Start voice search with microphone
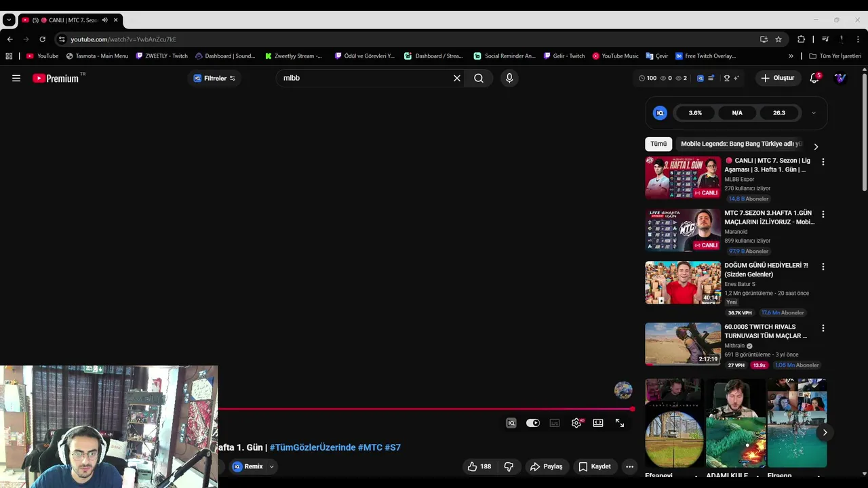 tap(509, 78)
